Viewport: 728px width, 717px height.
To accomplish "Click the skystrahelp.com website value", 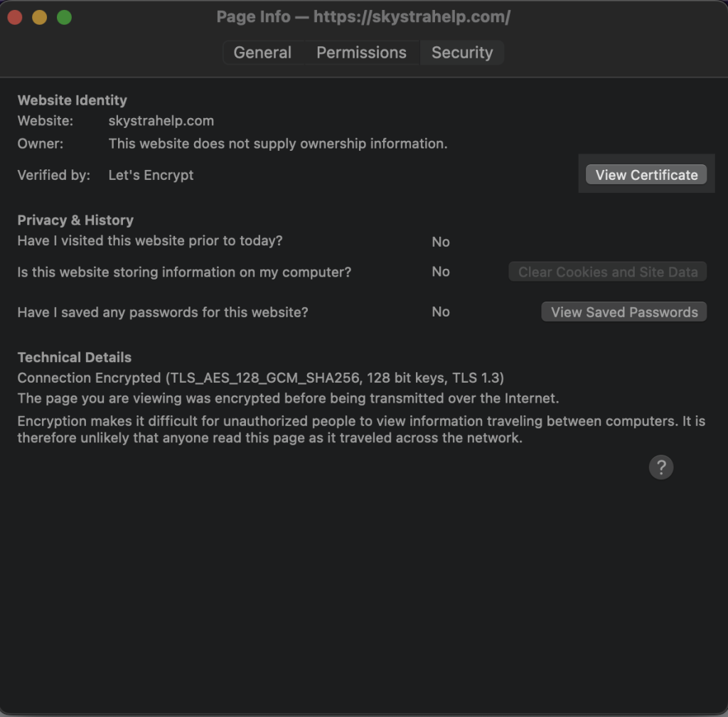I will tap(161, 121).
